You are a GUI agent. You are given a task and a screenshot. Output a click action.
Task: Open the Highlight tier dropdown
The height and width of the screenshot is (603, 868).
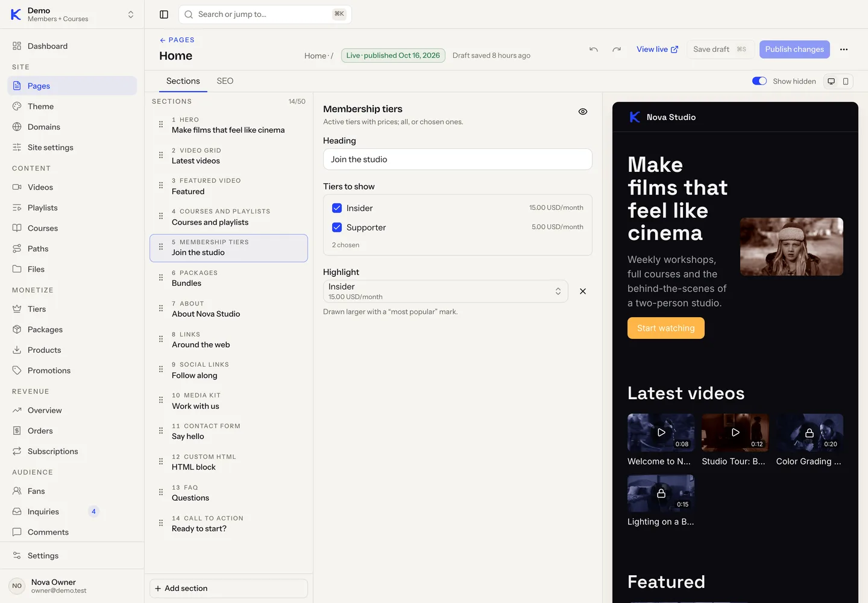click(x=445, y=291)
